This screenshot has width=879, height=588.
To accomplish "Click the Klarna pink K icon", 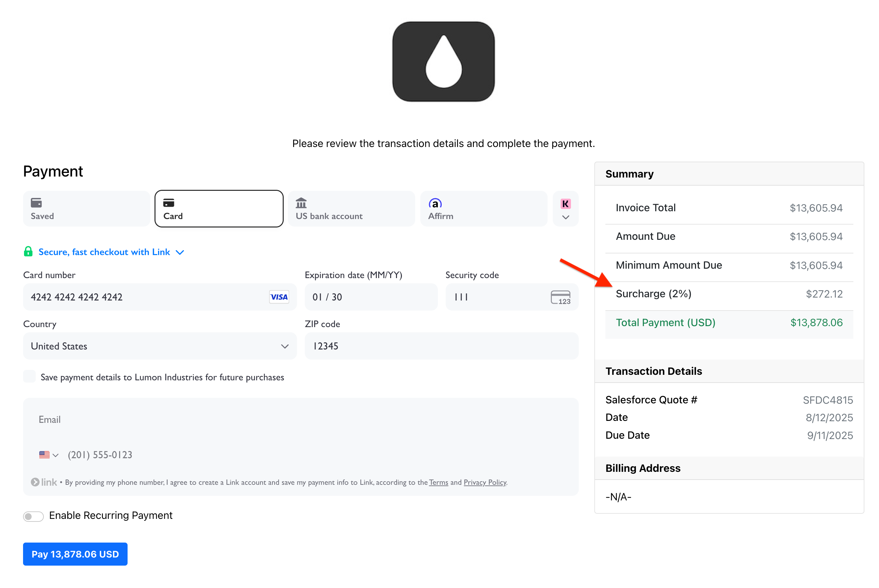I will tap(565, 204).
